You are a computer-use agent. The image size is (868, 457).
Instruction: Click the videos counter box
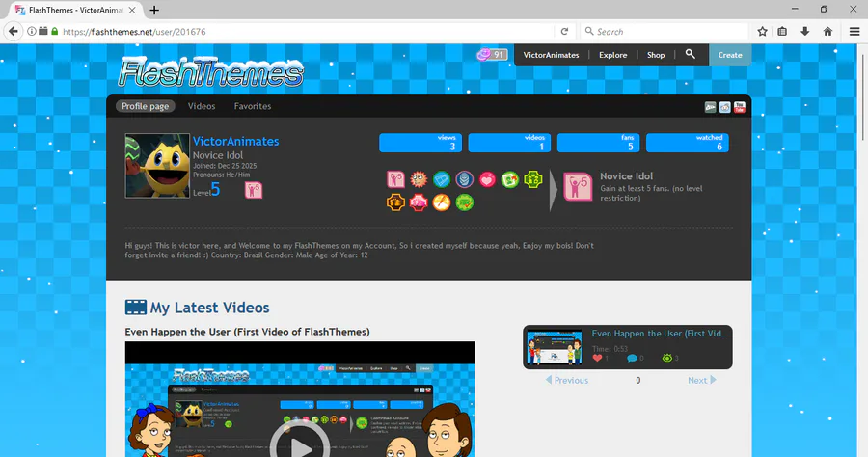[509, 143]
